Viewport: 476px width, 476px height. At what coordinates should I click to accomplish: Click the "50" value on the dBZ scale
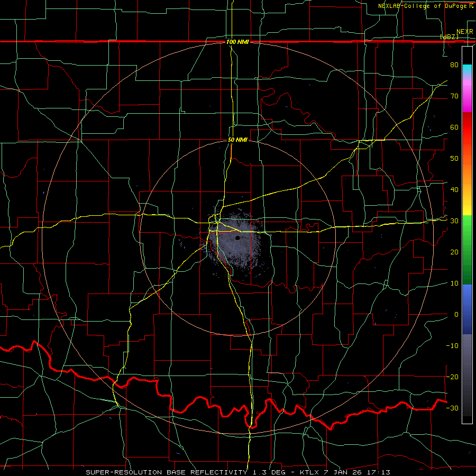(454, 159)
